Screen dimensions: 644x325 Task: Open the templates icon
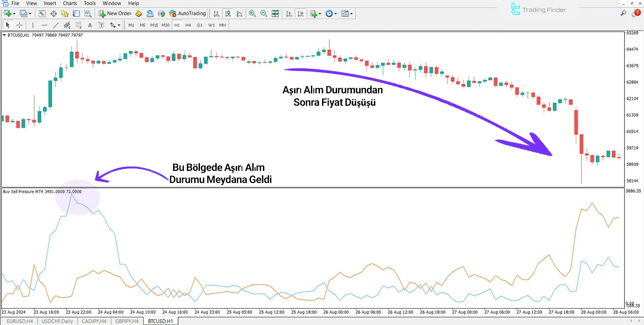345,13
